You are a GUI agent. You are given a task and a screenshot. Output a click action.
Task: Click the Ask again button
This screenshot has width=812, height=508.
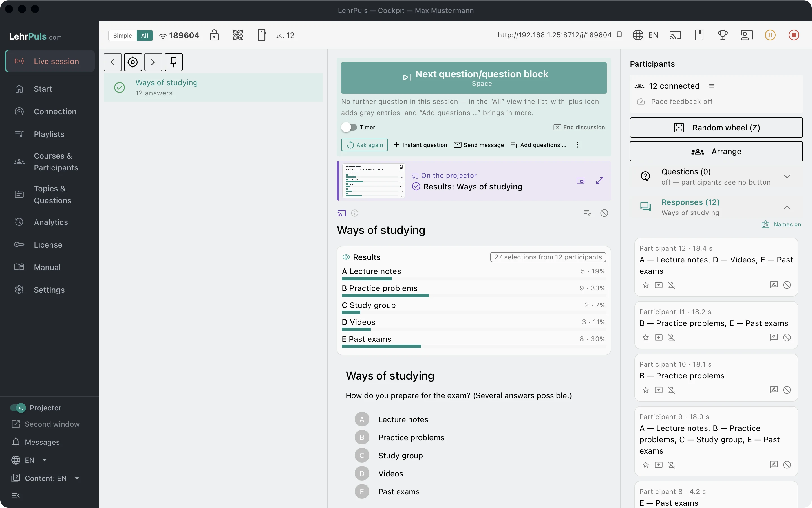click(364, 145)
